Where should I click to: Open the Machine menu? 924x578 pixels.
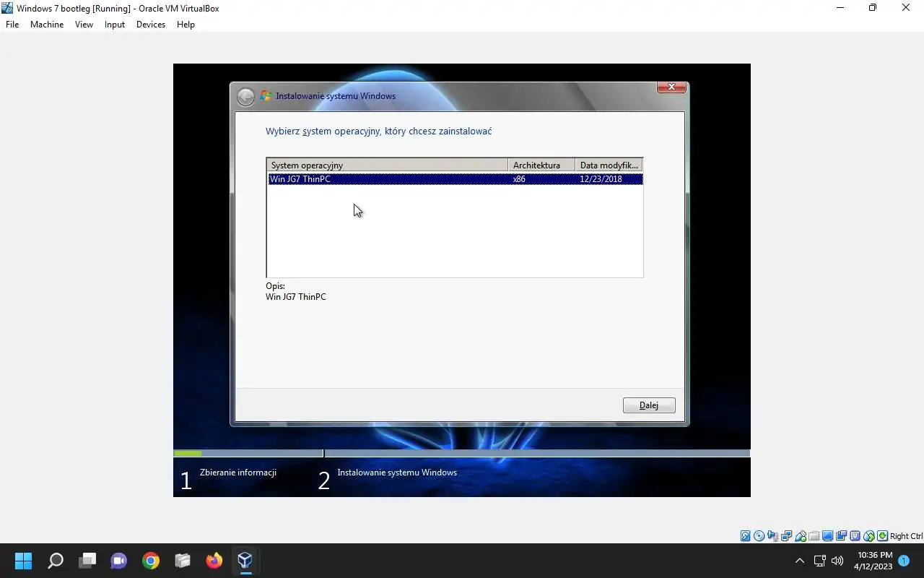click(47, 25)
